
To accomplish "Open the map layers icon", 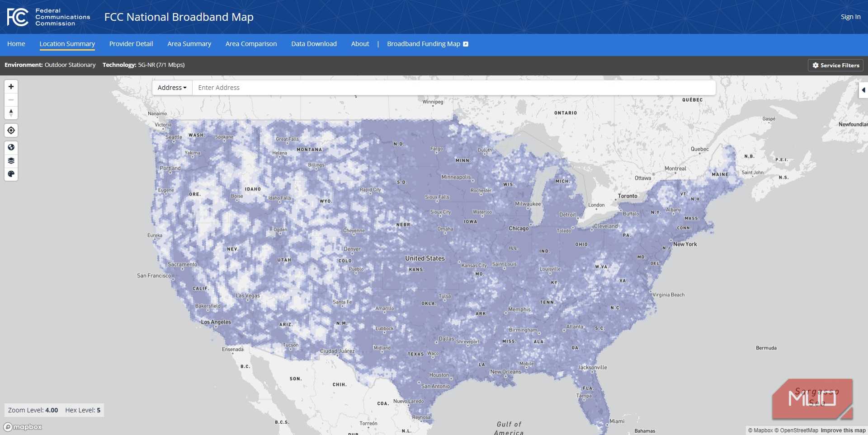I will [x=11, y=161].
